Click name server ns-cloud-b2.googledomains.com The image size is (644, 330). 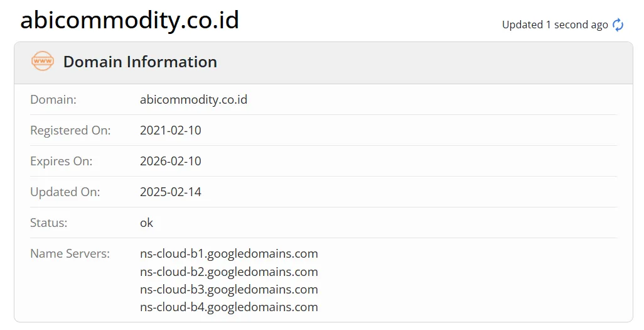[x=228, y=272]
